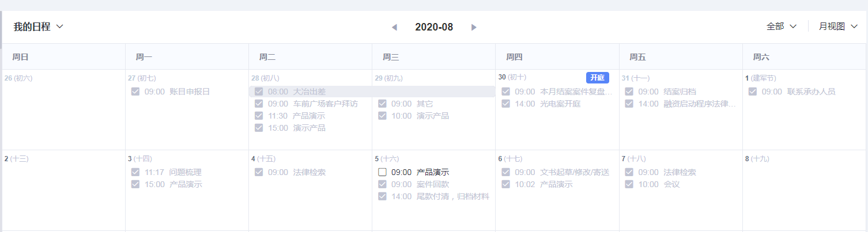This screenshot has height=232, width=868.
Task: Go to previous month arrow
Action: coord(394,27)
